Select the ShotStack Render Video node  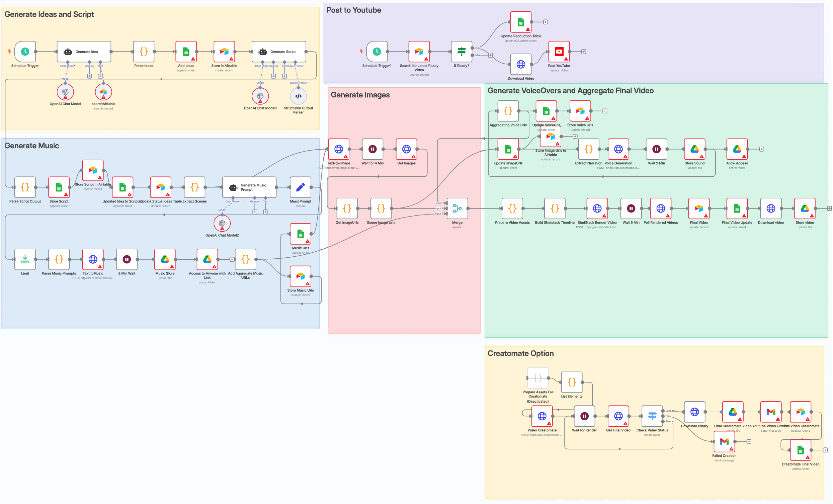click(597, 208)
